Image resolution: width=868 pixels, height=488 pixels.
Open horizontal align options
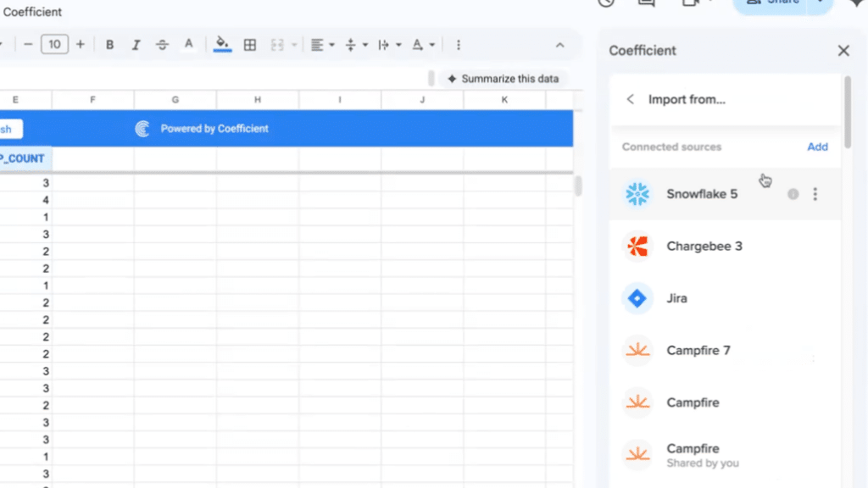317,45
